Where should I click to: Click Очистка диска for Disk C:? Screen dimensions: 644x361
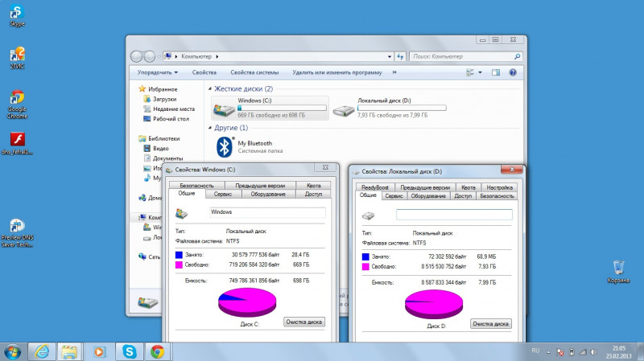[x=304, y=322]
